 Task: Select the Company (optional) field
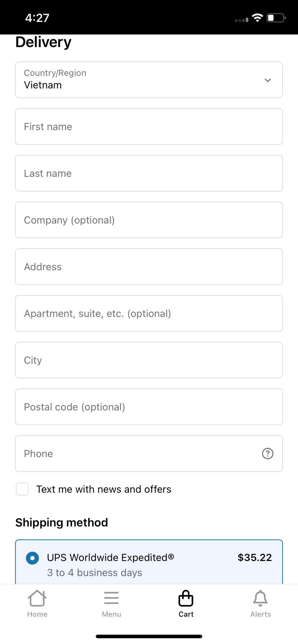click(149, 220)
